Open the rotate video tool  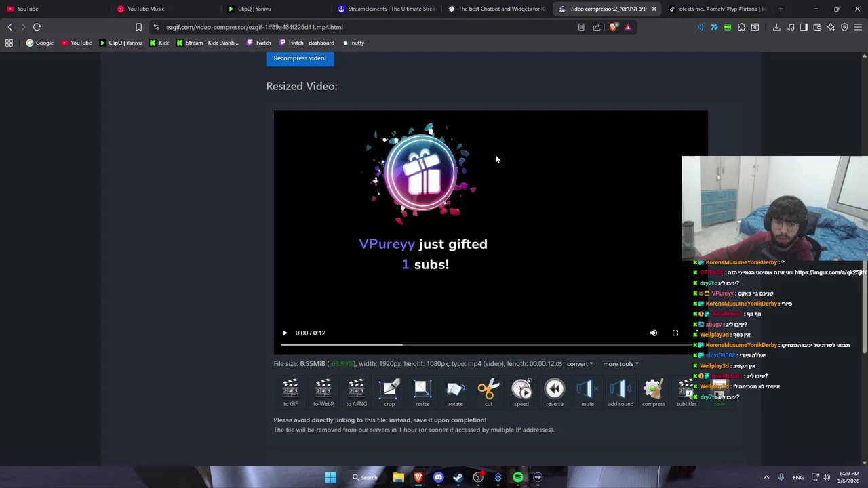pos(455,393)
